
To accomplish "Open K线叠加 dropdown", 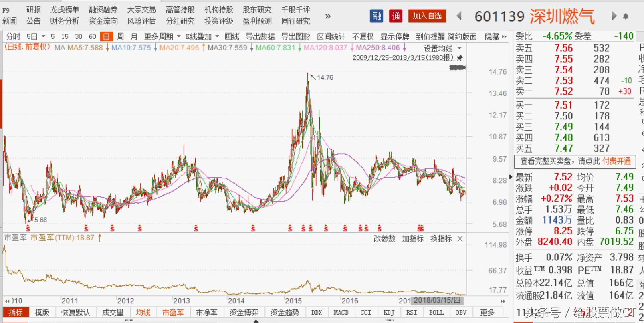I will [202, 36].
